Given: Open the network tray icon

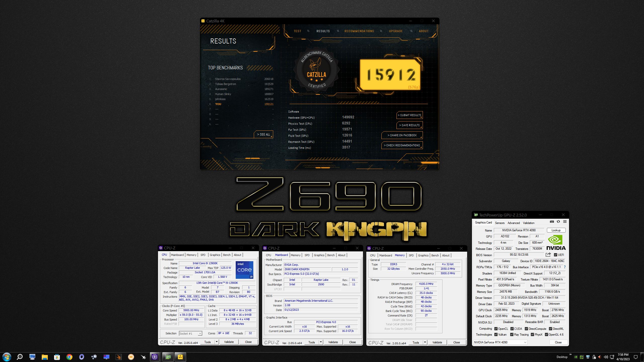Looking at the screenshot, I should pos(612,357).
